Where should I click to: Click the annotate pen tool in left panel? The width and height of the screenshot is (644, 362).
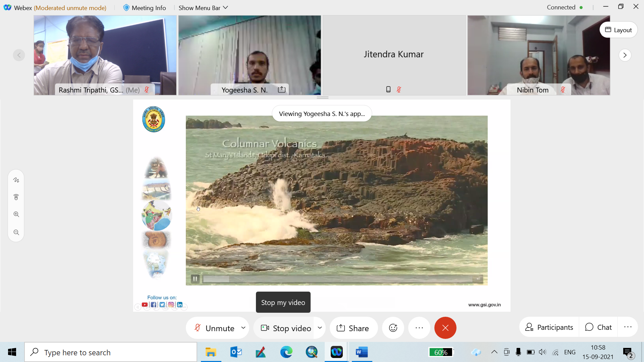pos(16,180)
